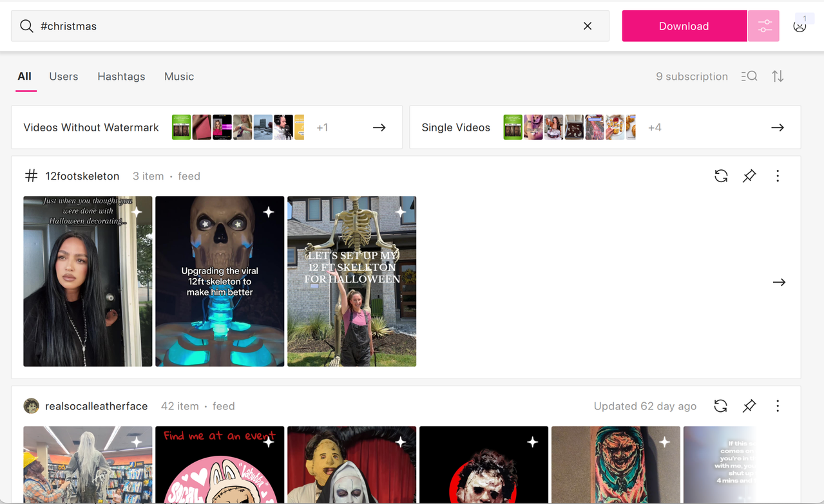Image resolution: width=824 pixels, height=504 pixels.
Task: Open the Leatherface and nun thumbnail
Action: (x=352, y=465)
